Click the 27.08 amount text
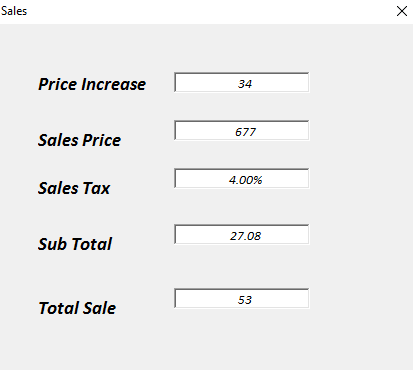 (x=245, y=236)
